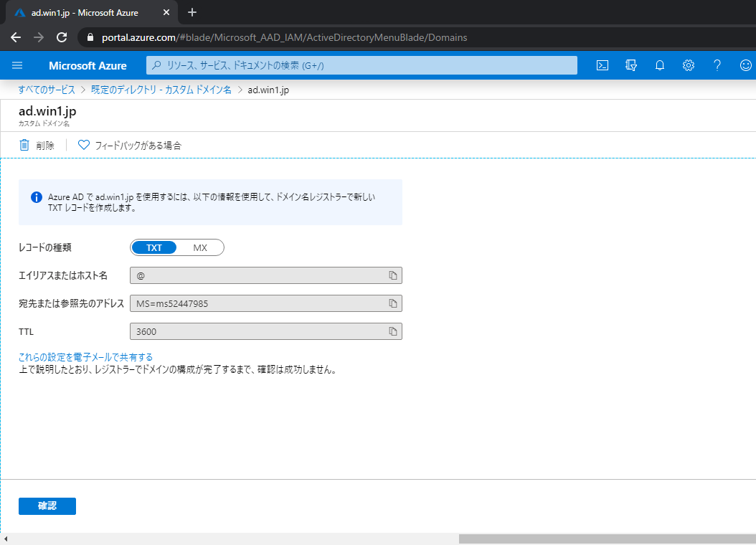Reload the page with the refresh icon
This screenshot has height=545, width=756.
click(x=62, y=37)
